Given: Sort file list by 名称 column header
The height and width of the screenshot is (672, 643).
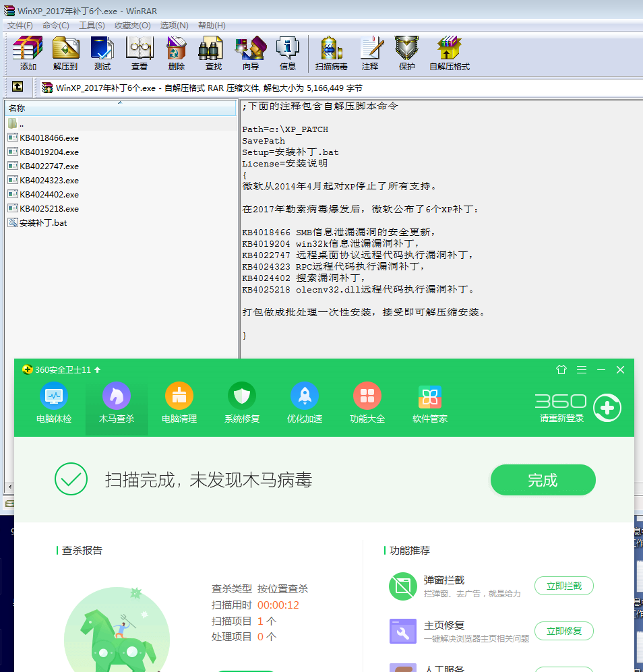Looking at the screenshot, I should coord(120,108).
